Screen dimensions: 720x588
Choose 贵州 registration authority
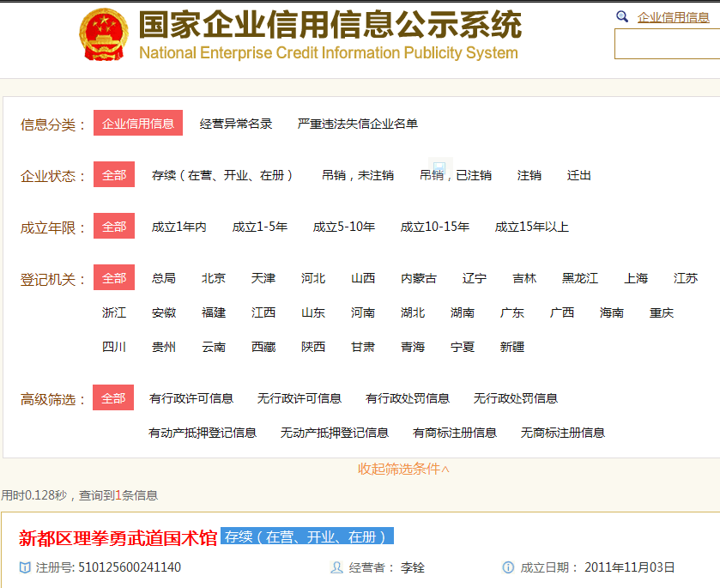pyautogui.click(x=164, y=347)
